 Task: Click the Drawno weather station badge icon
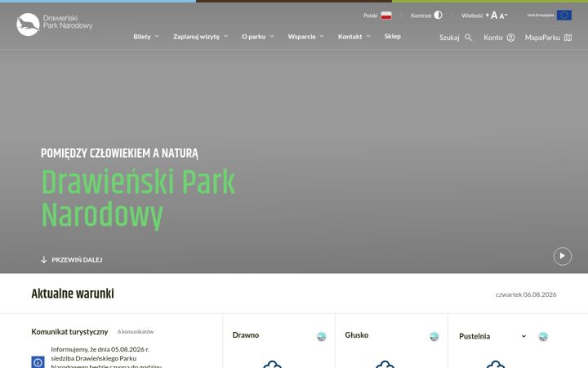pyautogui.click(x=322, y=336)
